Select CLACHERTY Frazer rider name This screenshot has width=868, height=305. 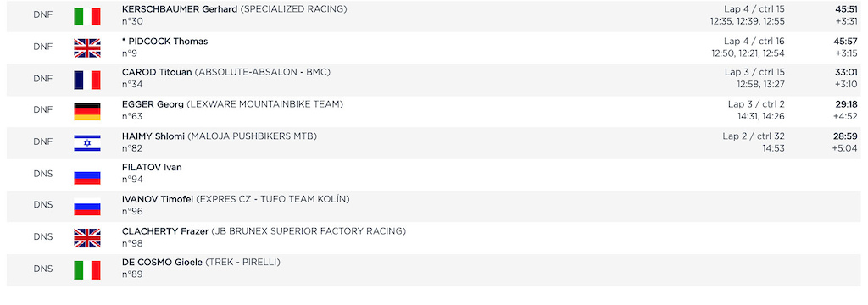tap(165, 230)
